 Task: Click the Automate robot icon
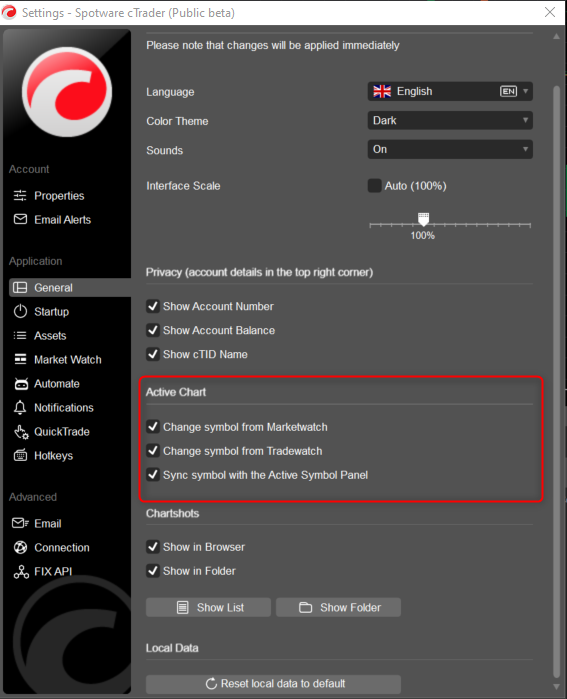[21, 383]
